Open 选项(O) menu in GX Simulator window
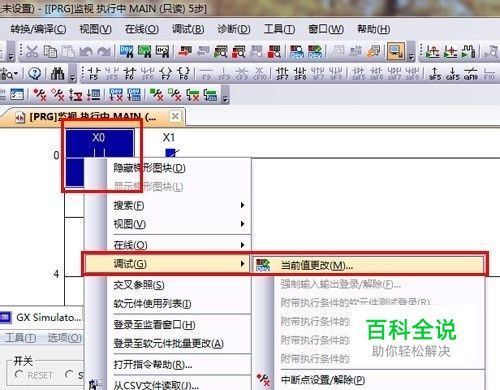The height and width of the screenshot is (390, 500). [x=64, y=338]
